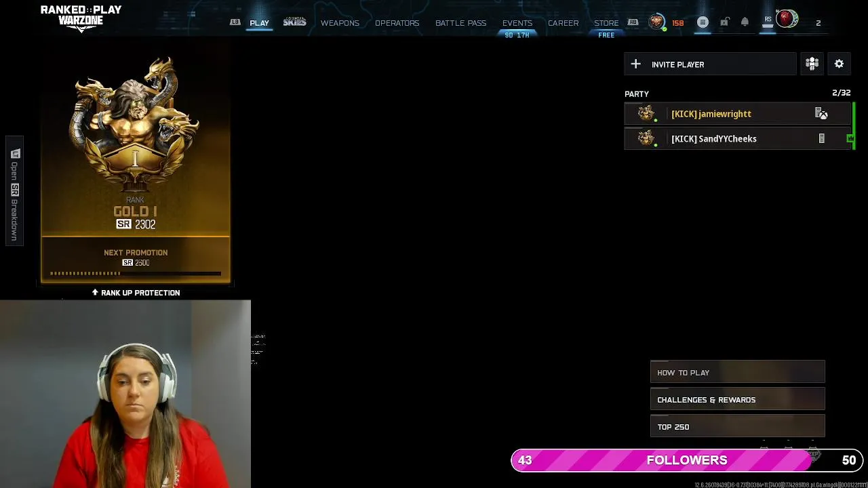
Task: Click the INVITE PLAYER button
Action: click(710, 64)
